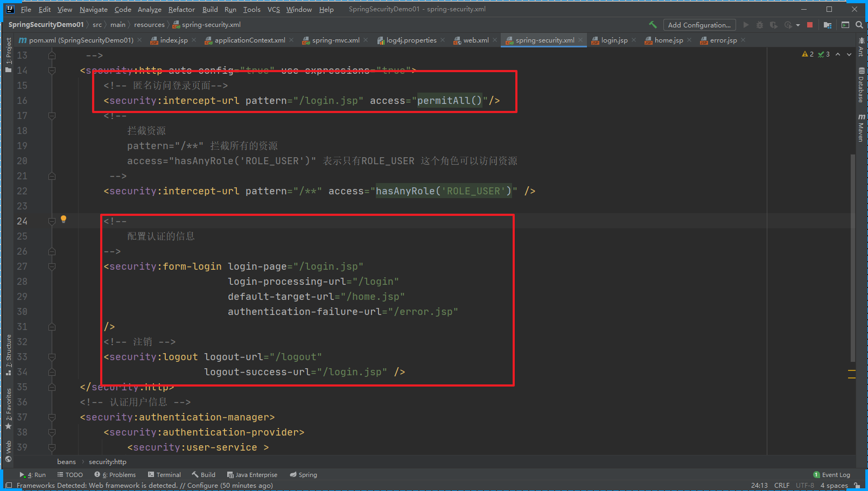This screenshot has width=868, height=491.
Task: Open the Spring tool window
Action: point(303,475)
